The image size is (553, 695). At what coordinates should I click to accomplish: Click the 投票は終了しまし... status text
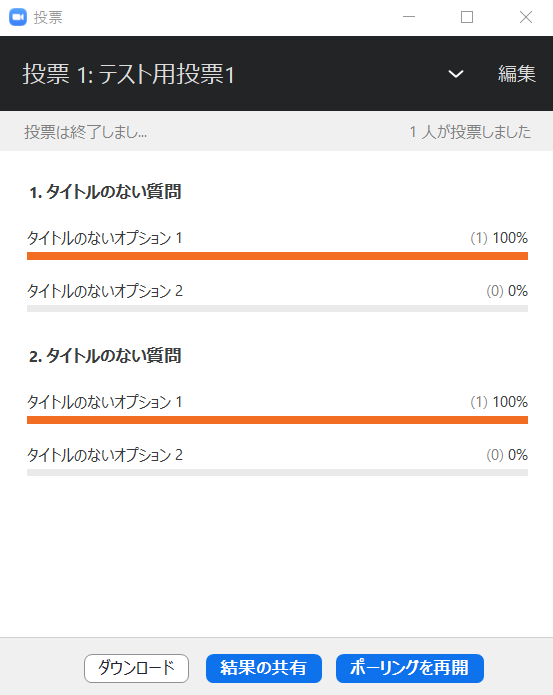pyautogui.click(x=86, y=132)
